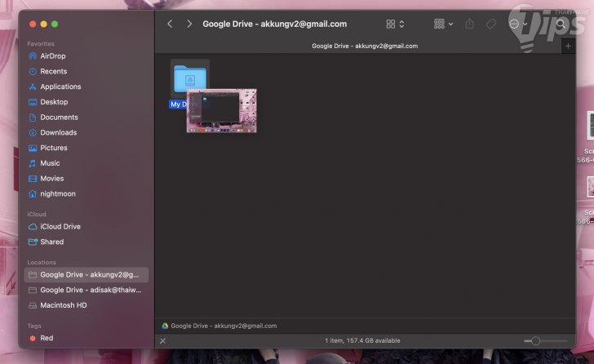Viewport: 594px width, 364px height.
Task: Close the Finder window with red button
Action: tap(33, 24)
